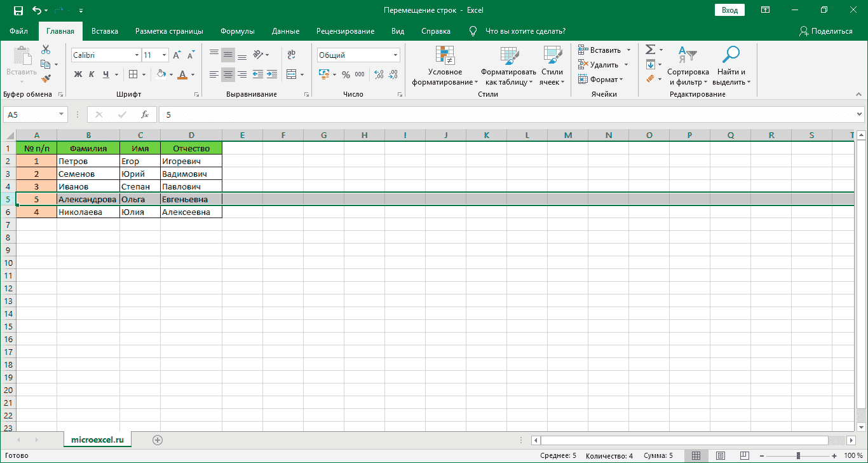Open the Общий number format dropdown
The height and width of the screenshot is (463, 868).
[x=394, y=55]
